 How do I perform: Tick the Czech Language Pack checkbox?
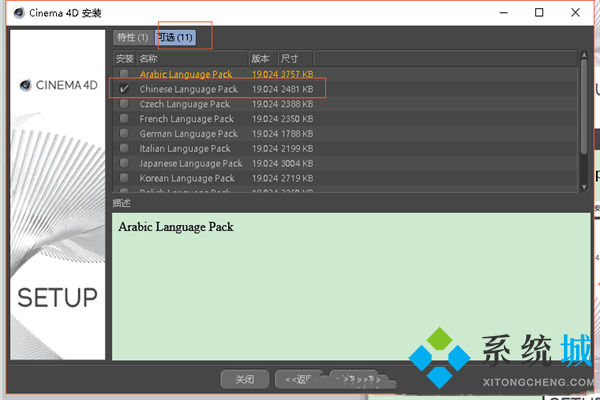click(x=124, y=104)
